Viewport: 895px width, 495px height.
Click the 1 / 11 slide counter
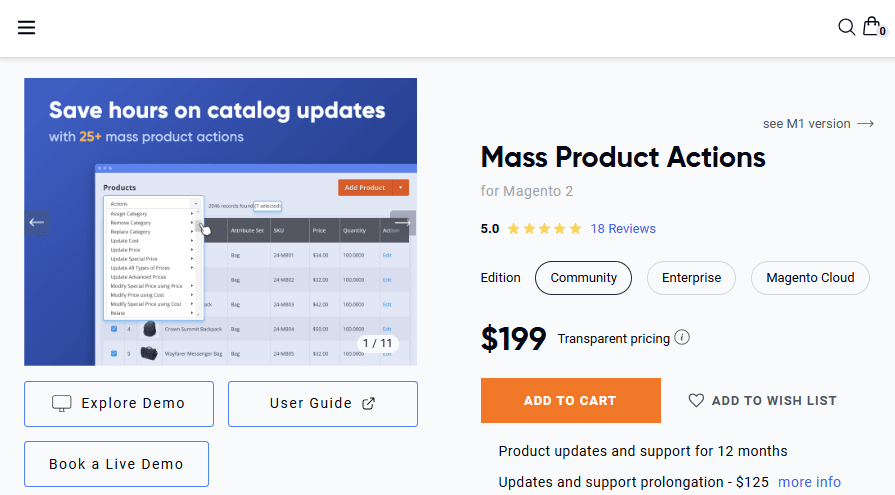[x=378, y=343]
